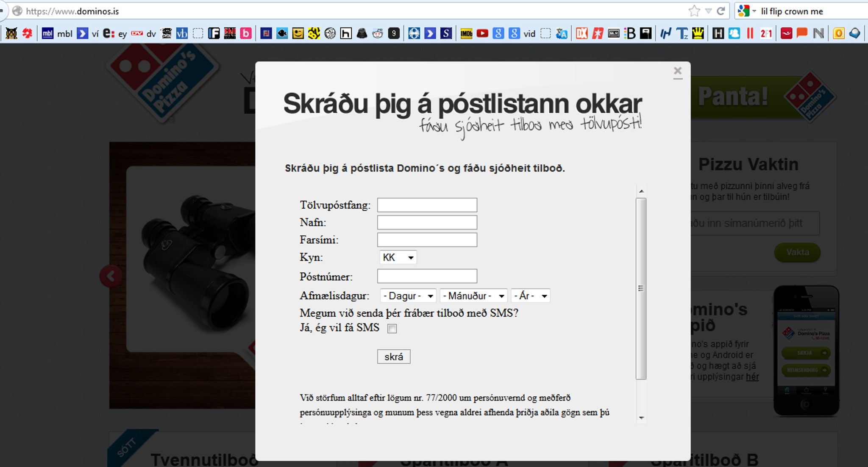Open the vid Google bookmark

522,33
